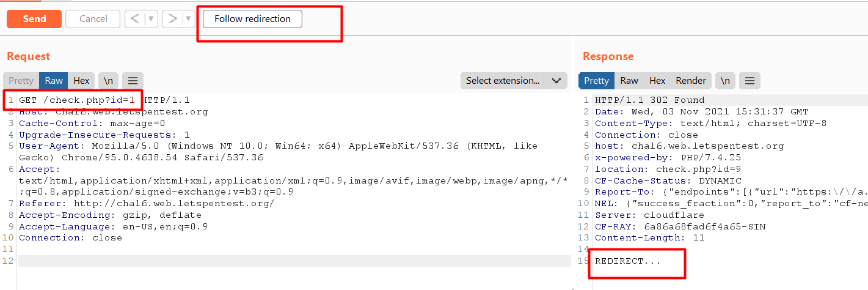
Task: Click the Upgrade-Insecure-Requests header line
Action: tap(104, 135)
